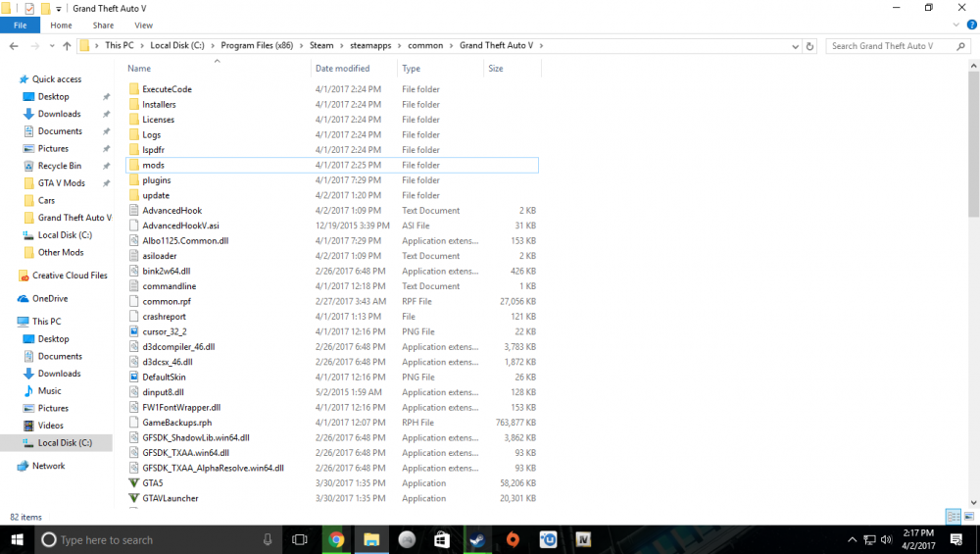The image size is (980, 554).
Task: Open the Home ribbon tab
Action: pyautogui.click(x=61, y=25)
